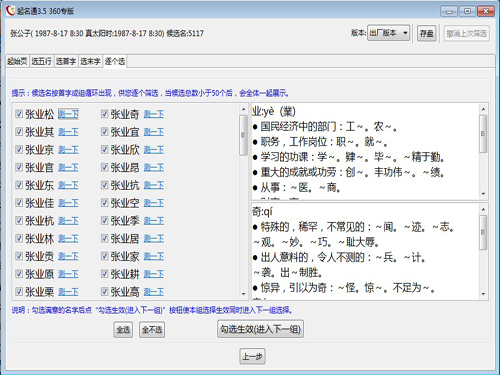Close the 起名通 window
The height and width of the screenshot is (375, 500).
(x=486, y=11)
